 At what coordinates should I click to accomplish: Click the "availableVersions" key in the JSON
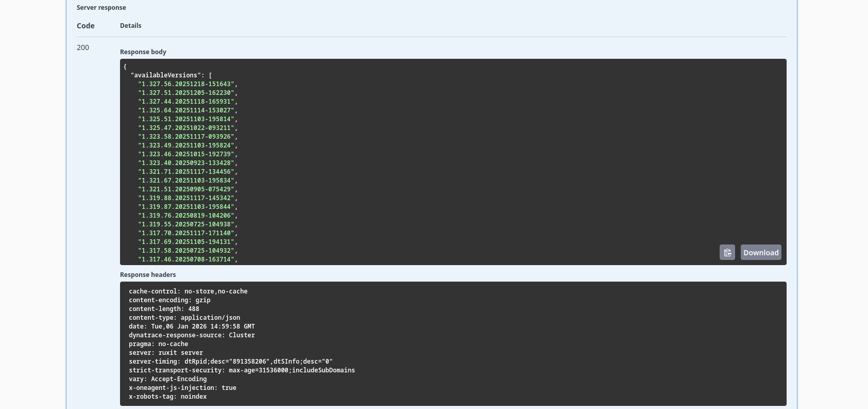[x=165, y=75]
